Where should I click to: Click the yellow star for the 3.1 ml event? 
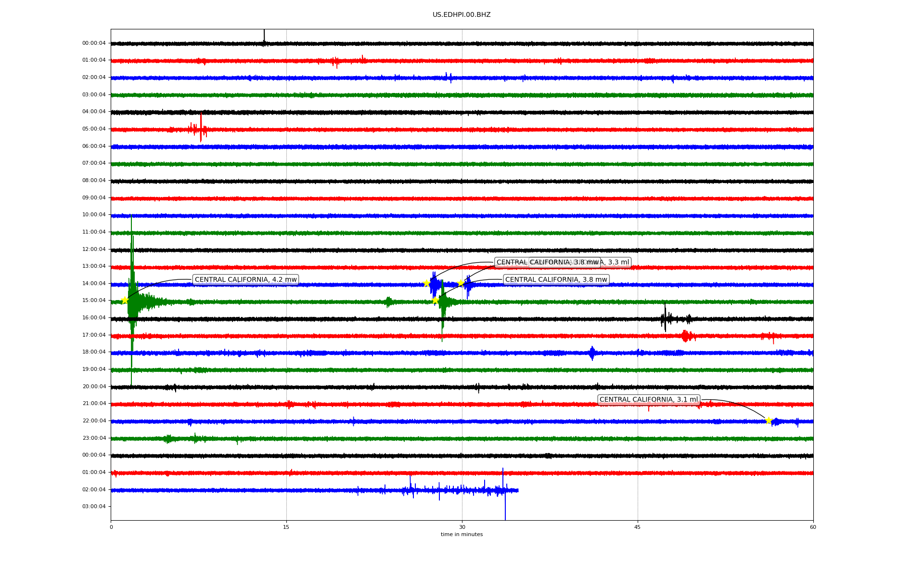pyautogui.click(x=769, y=420)
